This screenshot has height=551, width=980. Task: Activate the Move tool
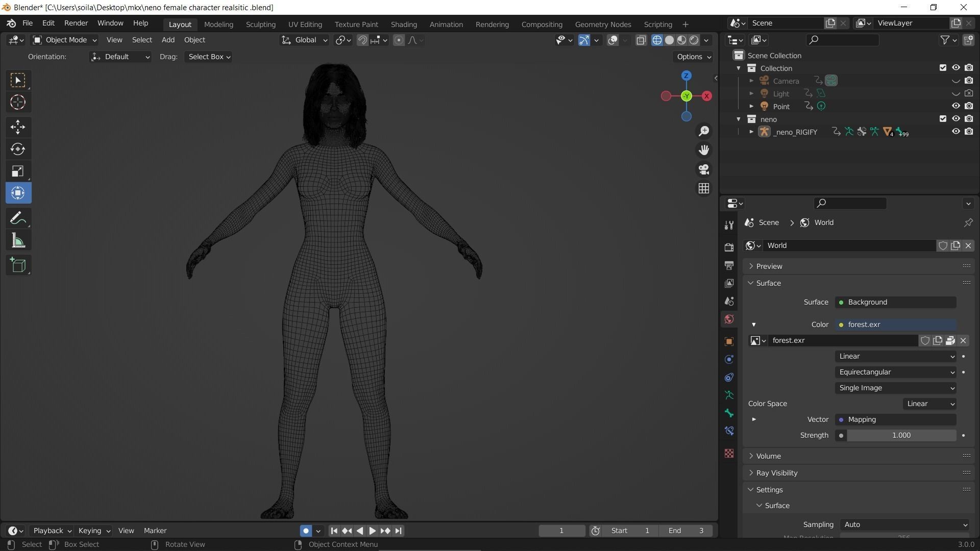coord(18,127)
